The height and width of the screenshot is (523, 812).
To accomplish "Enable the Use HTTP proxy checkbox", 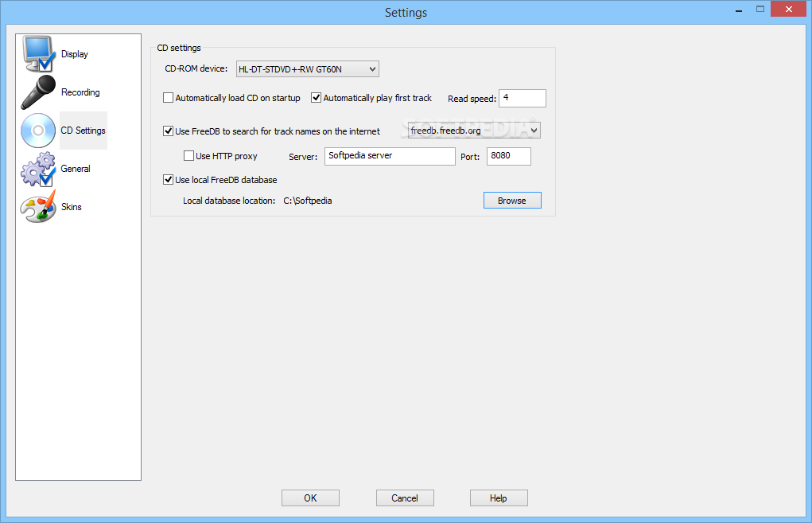I will click(x=189, y=155).
